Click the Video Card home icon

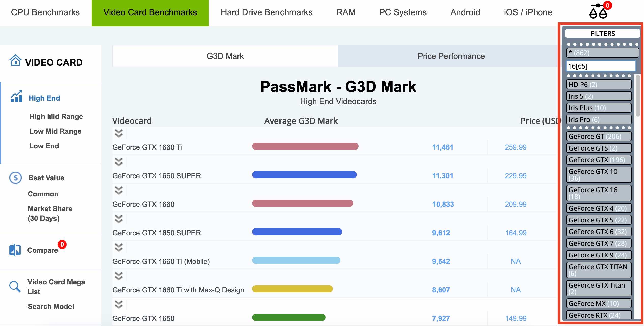coord(15,60)
